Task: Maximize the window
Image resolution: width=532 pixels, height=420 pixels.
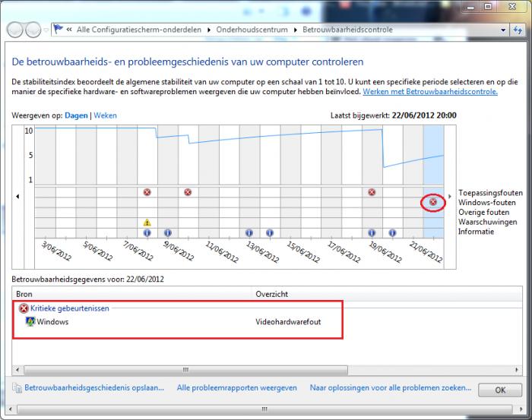Action: 488,6
